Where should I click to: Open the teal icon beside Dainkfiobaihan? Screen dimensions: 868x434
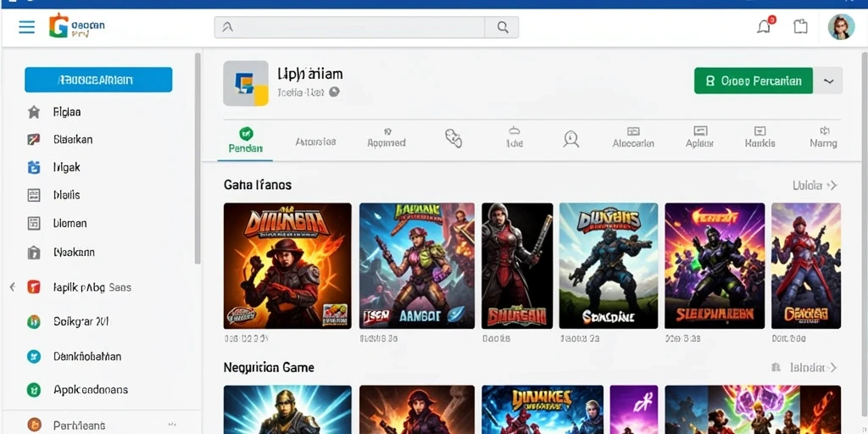(x=34, y=357)
